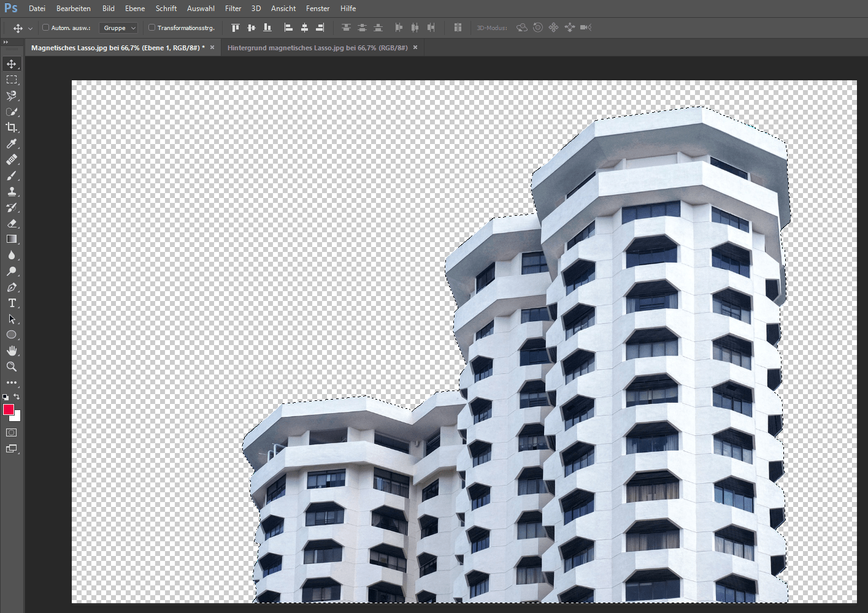The width and height of the screenshot is (868, 613).
Task: Open the Gruppe dropdown
Action: point(119,28)
